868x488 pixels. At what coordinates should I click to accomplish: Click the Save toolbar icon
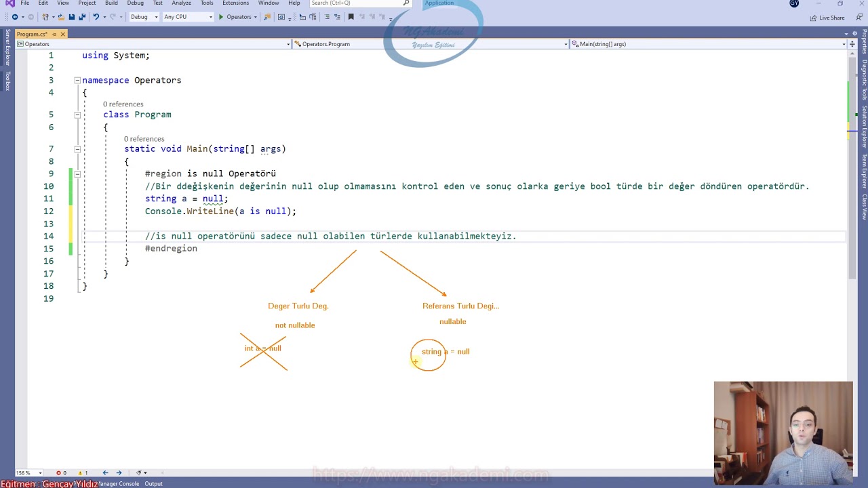pos(71,17)
